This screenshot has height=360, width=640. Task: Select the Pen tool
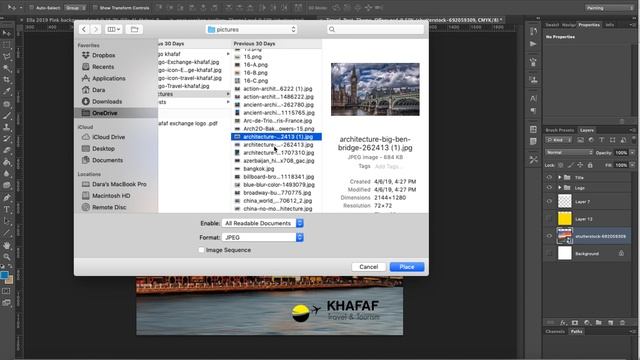point(7,198)
